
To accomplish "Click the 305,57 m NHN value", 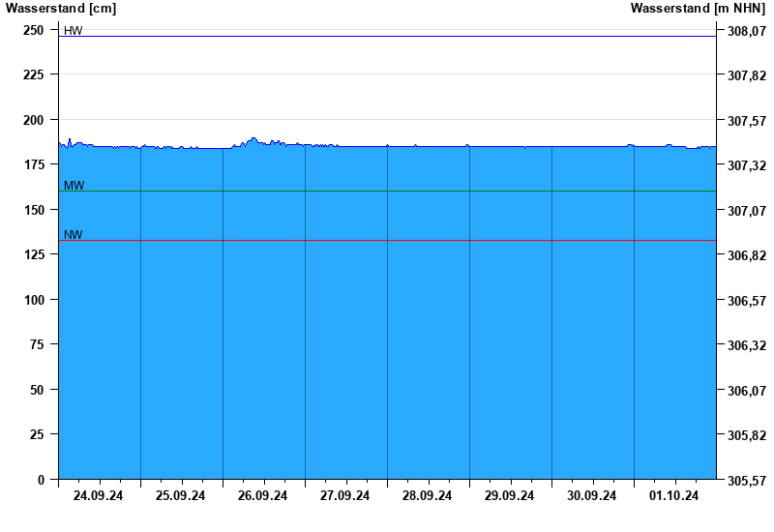I will coord(747,481).
